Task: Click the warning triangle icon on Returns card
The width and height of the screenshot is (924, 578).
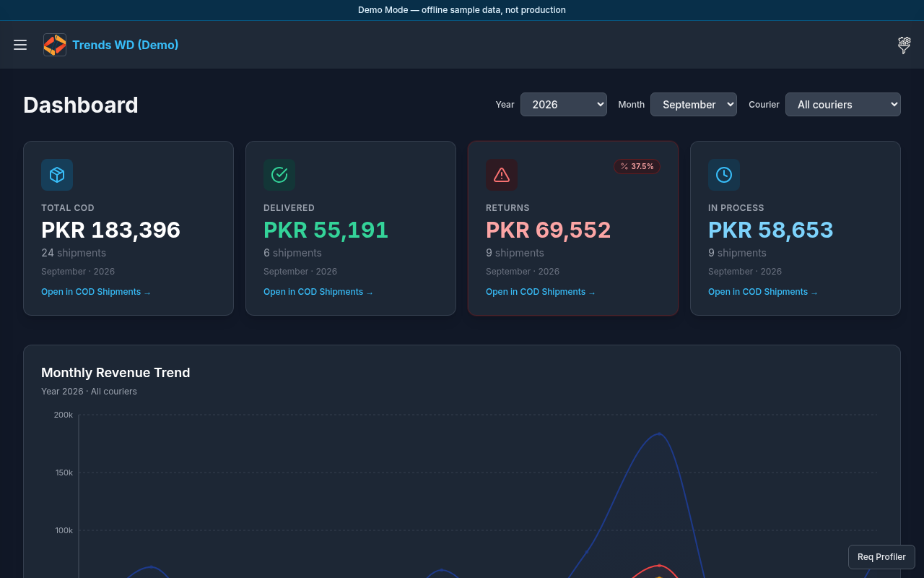Action: tap(502, 175)
